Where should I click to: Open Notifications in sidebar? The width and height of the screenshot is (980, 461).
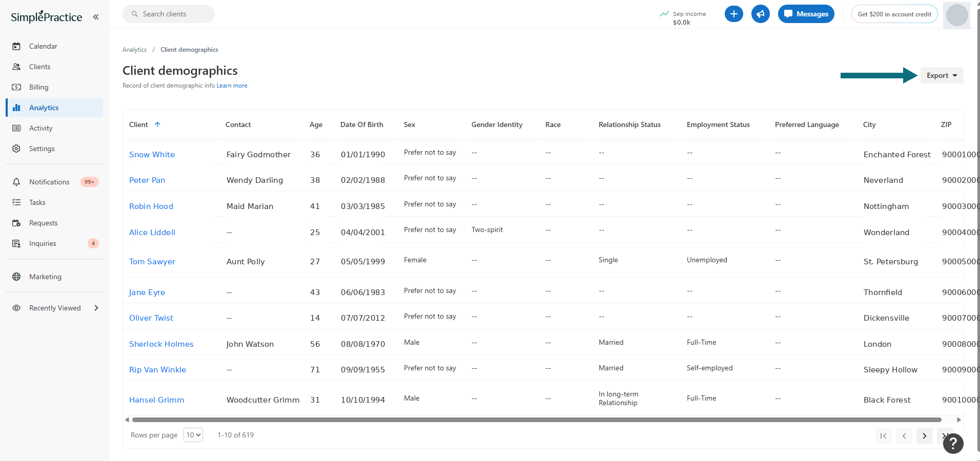point(55,182)
